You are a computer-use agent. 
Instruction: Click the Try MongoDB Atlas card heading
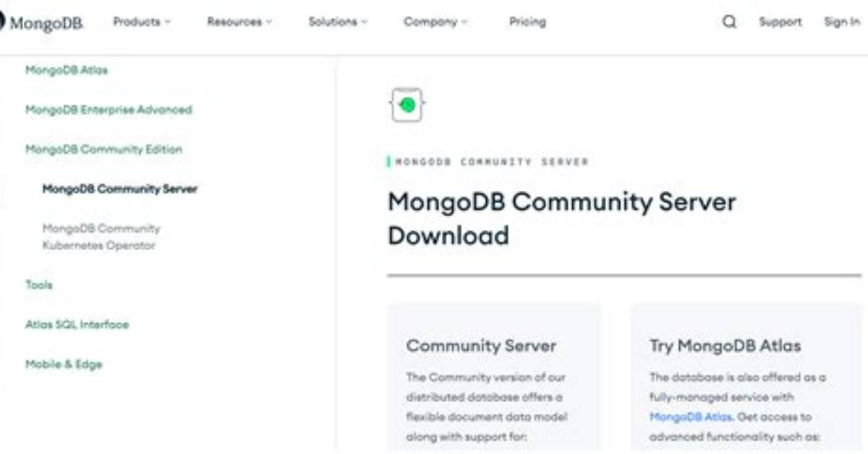(725, 346)
